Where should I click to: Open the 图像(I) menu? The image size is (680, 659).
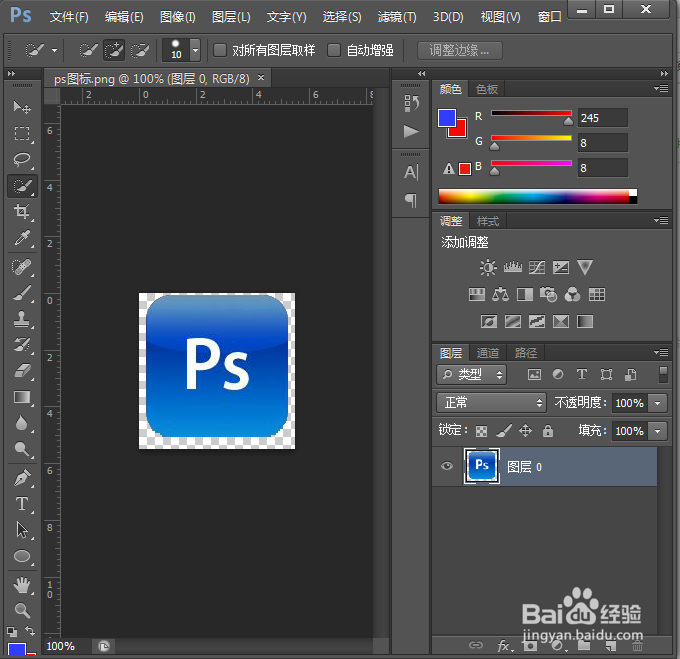click(178, 17)
